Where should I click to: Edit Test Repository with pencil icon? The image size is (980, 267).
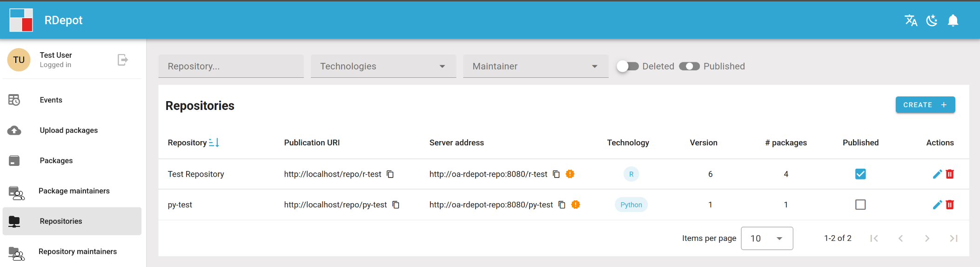[937, 174]
